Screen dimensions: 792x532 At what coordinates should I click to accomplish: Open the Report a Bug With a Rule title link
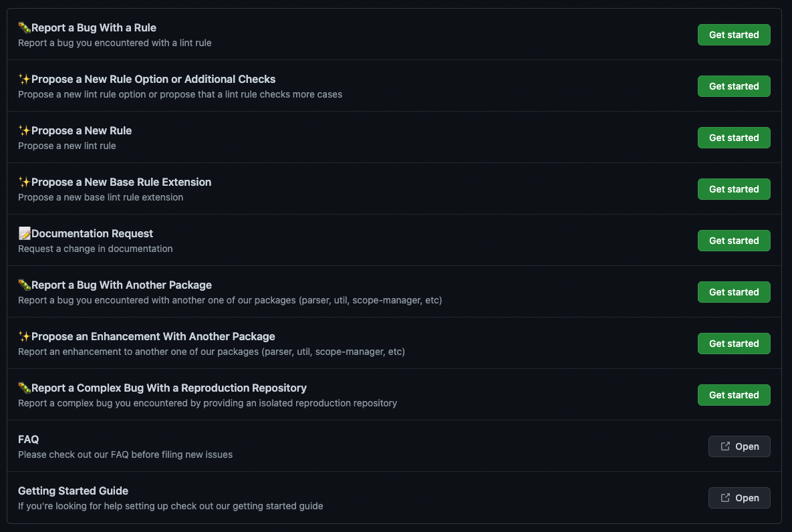tap(94, 28)
